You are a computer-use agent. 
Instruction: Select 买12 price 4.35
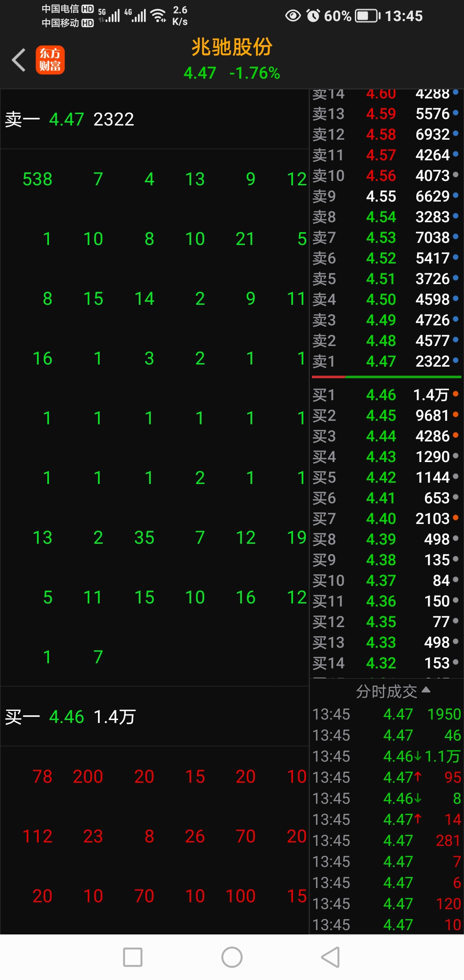pos(381,622)
